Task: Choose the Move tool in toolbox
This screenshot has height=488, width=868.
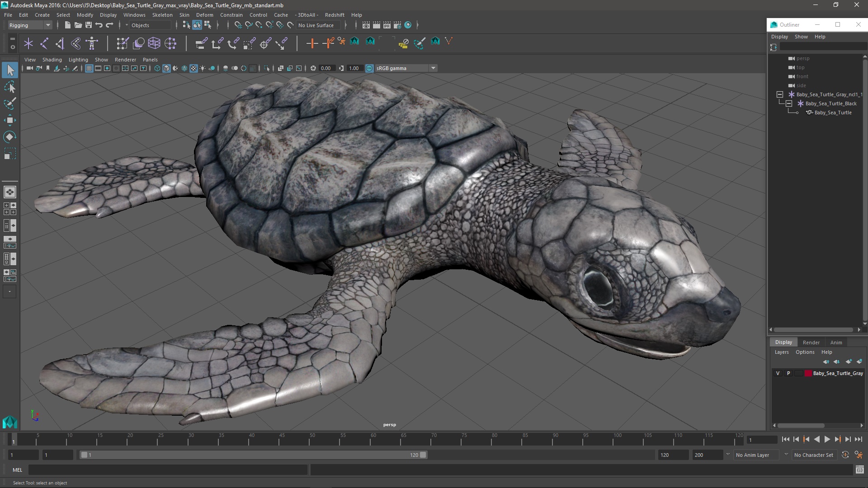Action: (x=10, y=120)
